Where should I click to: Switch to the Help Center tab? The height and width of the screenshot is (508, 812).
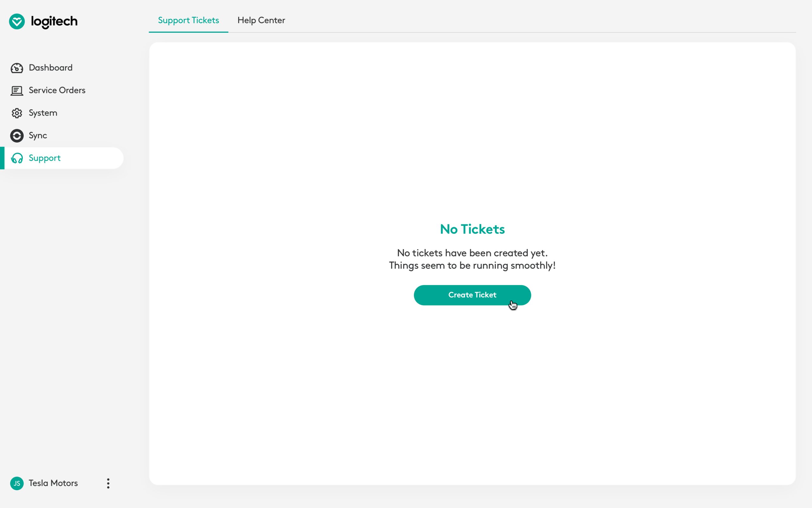(x=261, y=21)
